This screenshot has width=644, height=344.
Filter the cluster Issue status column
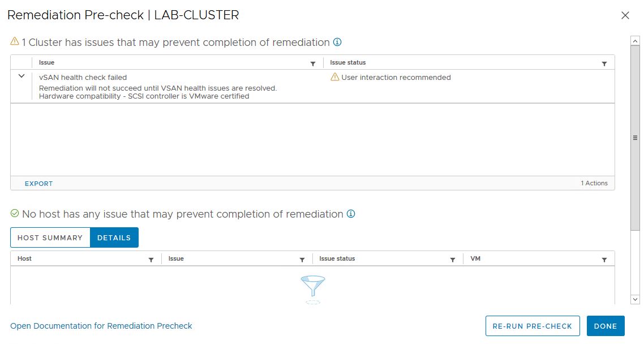604,64
